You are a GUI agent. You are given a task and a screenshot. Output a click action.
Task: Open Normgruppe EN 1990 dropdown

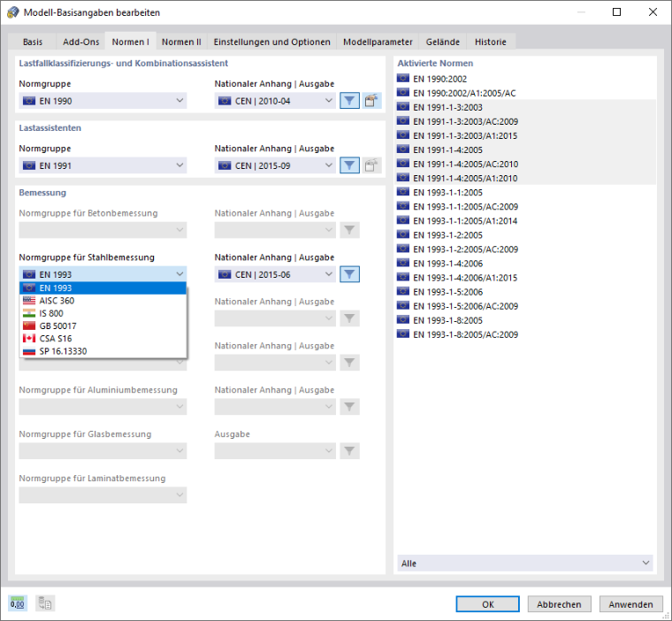pos(103,101)
